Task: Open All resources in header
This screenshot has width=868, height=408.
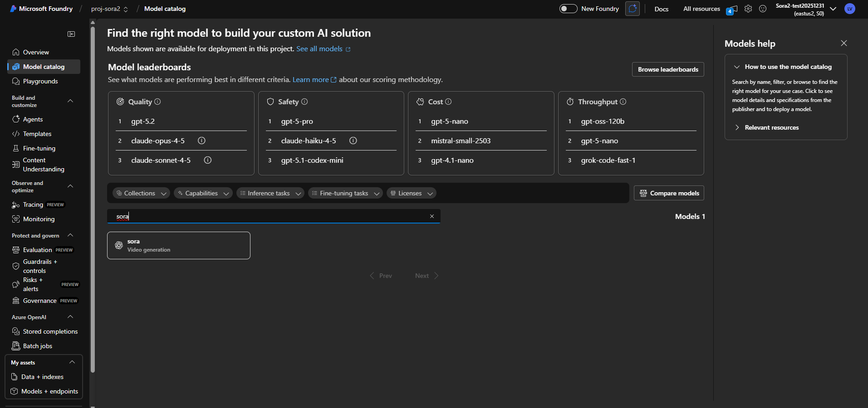Action: coord(701,9)
